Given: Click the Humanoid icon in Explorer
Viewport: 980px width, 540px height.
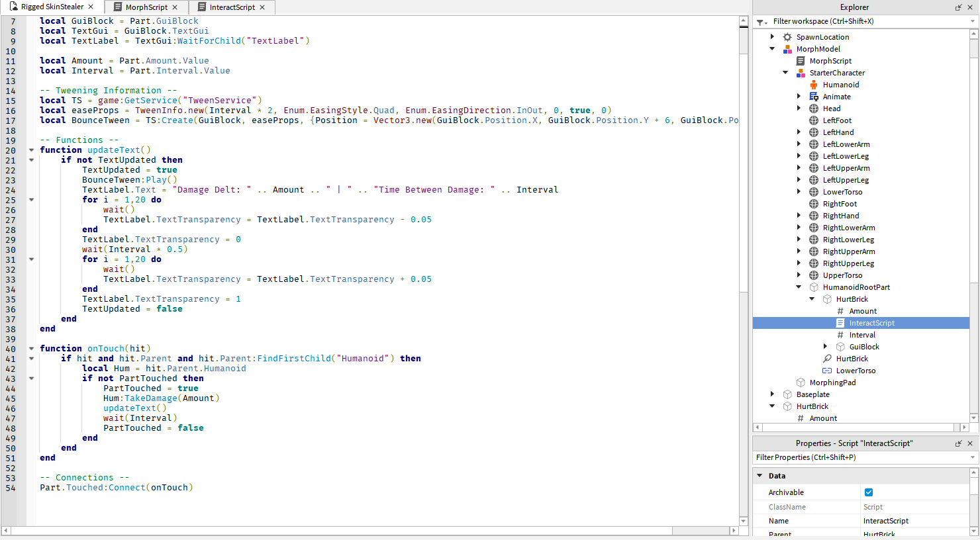Looking at the screenshot, I should [x=814, y=85].
